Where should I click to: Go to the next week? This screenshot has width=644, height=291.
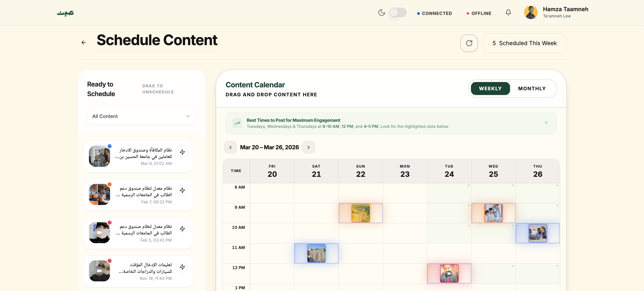tap(309, 147)
